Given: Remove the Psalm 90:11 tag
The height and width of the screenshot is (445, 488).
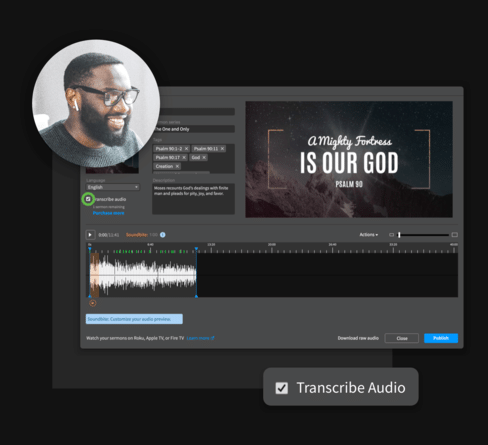Looking at the screenshot, I should coord(222,149).
